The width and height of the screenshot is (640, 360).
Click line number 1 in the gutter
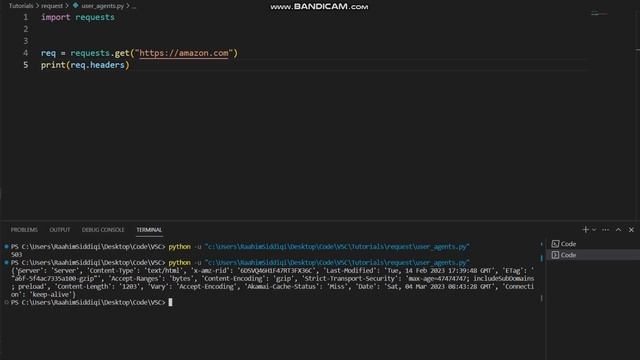pyautogui.click(x=26, y=17)
